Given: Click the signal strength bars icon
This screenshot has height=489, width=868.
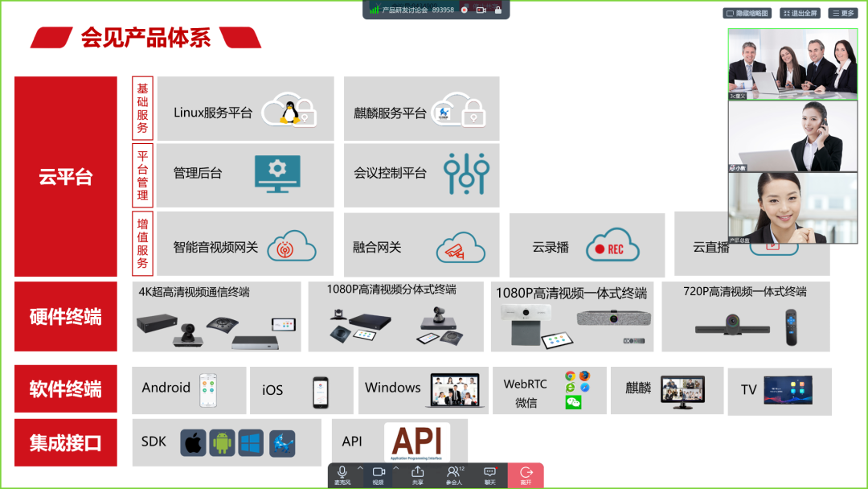Looking at the screenshot, I should [x=375, y=10].
